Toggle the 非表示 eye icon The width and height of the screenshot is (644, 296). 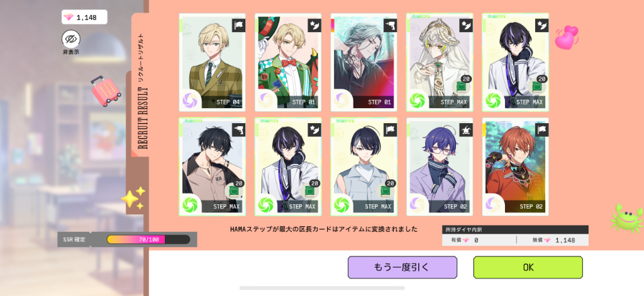point(71,40)
